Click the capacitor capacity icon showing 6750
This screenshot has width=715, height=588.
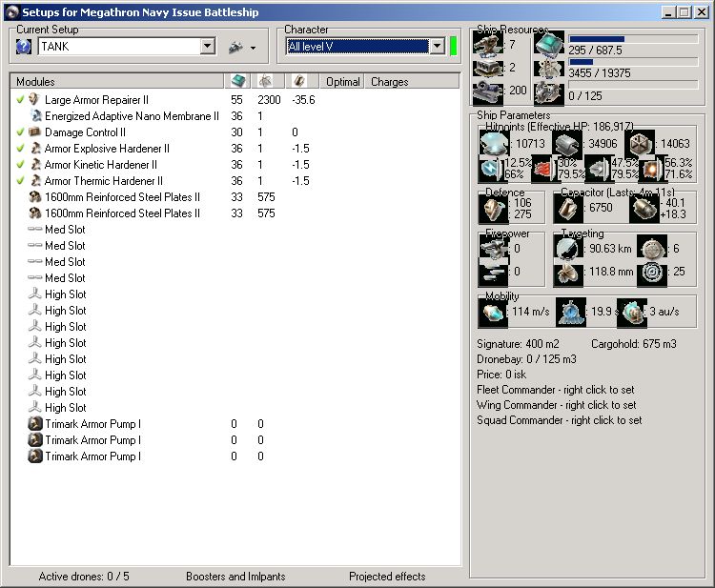point(568,209)
